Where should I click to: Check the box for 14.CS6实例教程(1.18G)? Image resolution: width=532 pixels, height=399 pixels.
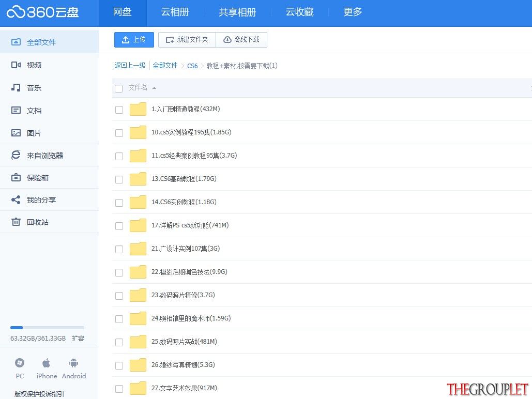[x=119, y=203]
